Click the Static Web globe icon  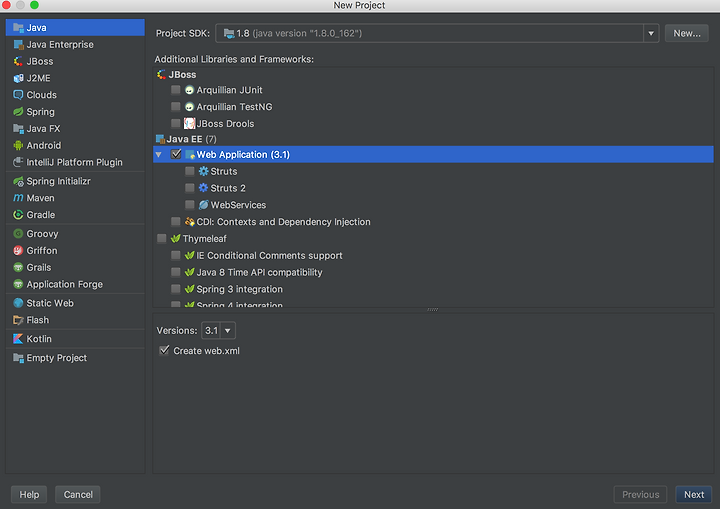tap(18, 303)
